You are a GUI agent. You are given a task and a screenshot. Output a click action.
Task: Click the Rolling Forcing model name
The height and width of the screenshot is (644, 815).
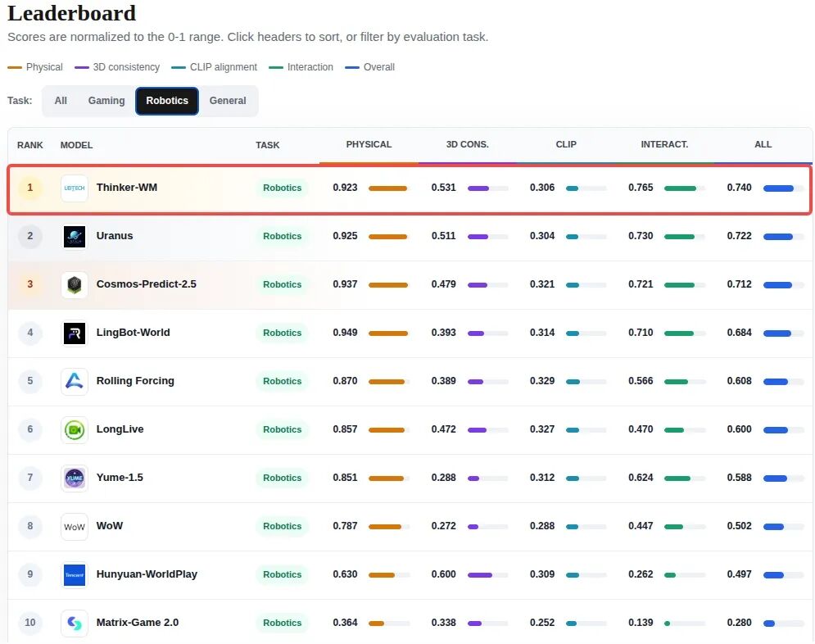point(135,380)
